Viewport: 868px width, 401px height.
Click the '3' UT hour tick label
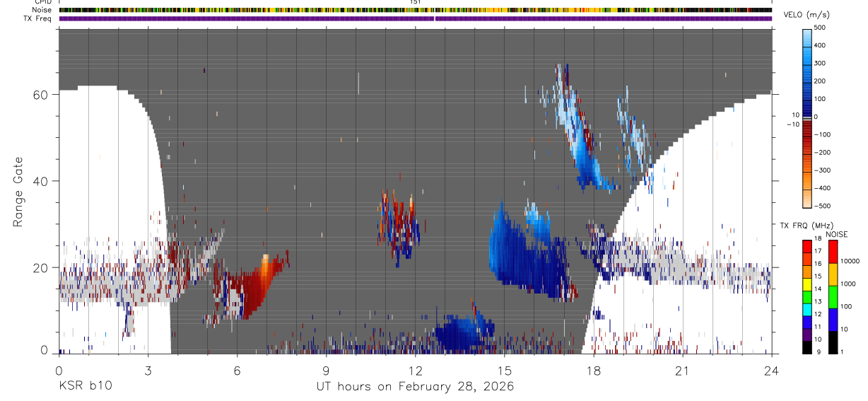148,371
